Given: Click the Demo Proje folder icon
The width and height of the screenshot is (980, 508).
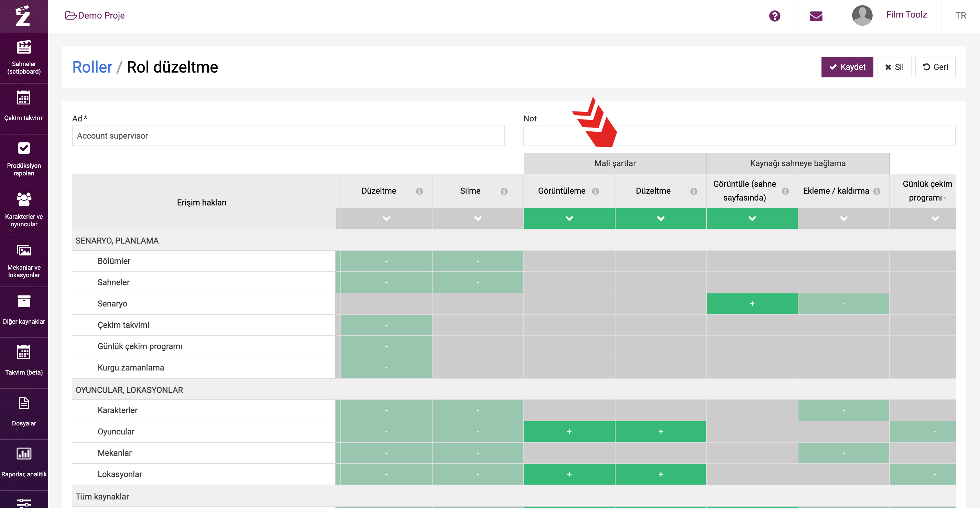Looking at the screenshot, I should click(71, 15).
